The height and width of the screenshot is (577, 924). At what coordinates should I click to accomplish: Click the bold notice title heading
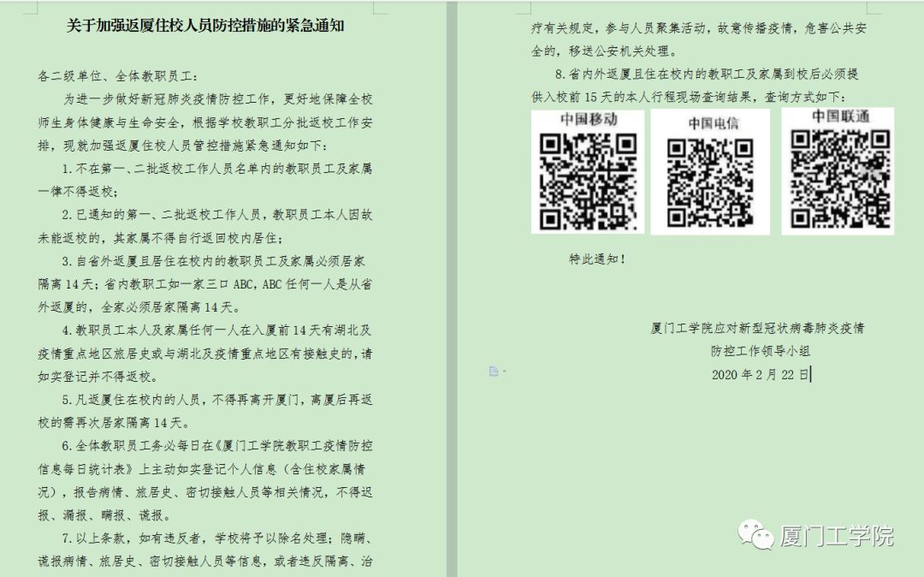[x=205, y=26]
